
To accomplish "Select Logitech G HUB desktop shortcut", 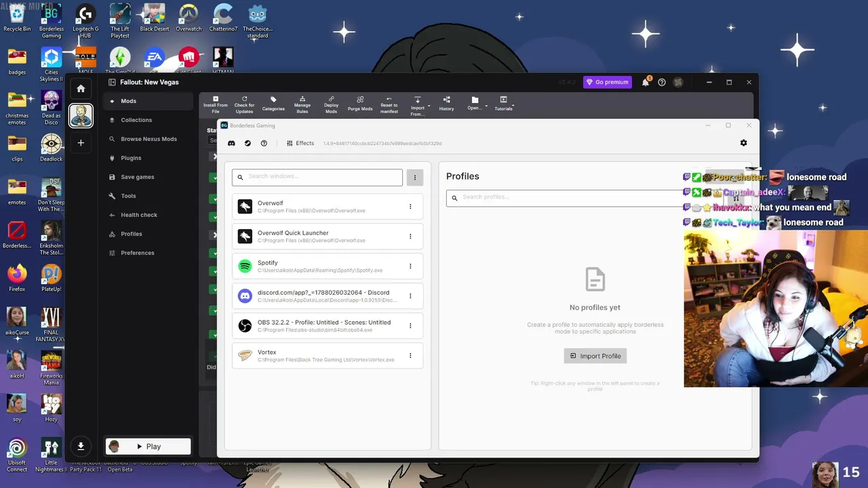I will click(85, 21).
